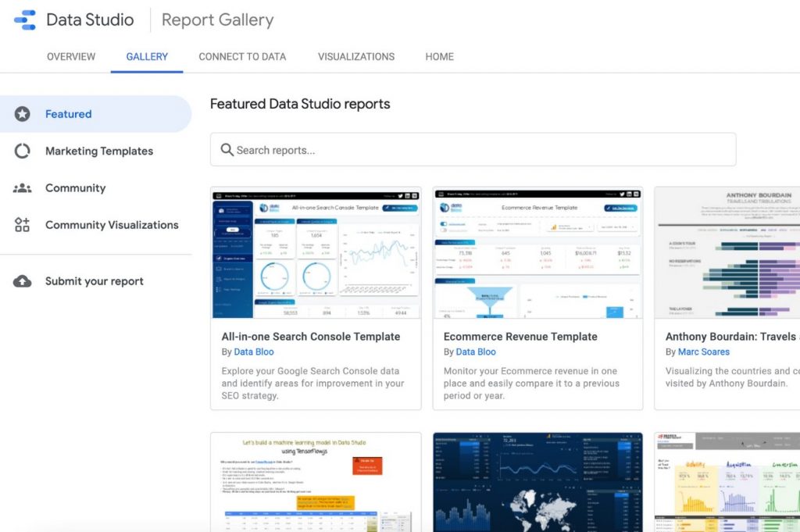Click the Marc Soares author link

pyautogui.click(x=704, y=352)
